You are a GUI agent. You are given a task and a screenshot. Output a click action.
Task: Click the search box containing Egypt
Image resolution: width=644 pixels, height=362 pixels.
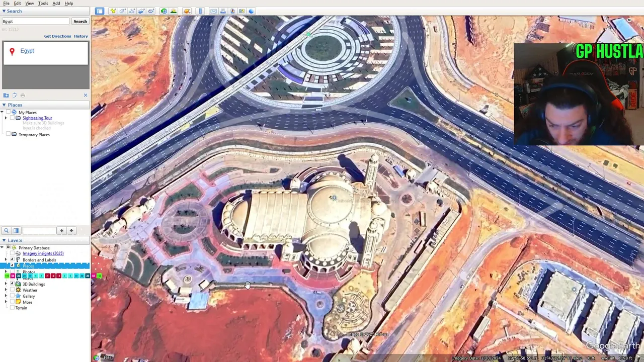(x=35, y=21)
